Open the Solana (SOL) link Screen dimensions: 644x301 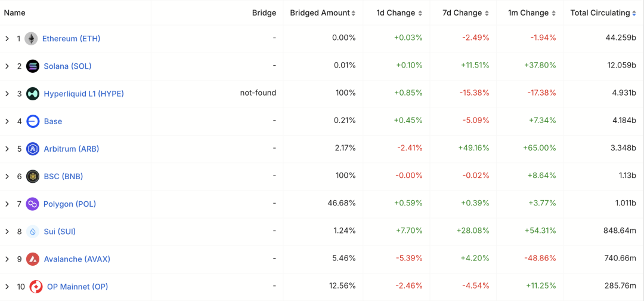67,66
